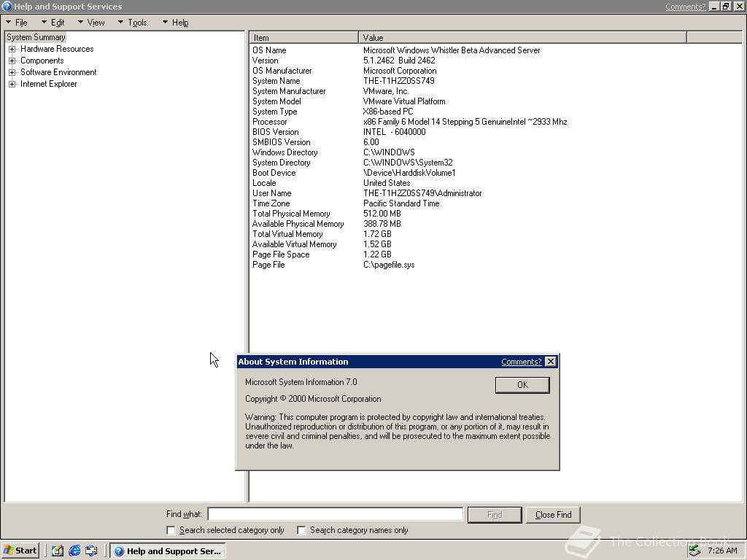Image resolution: width=747 pixels, height=560 pixels.
Task: Click the C:\WINDOWS\System32 value
Action: [x=408, y=163]
